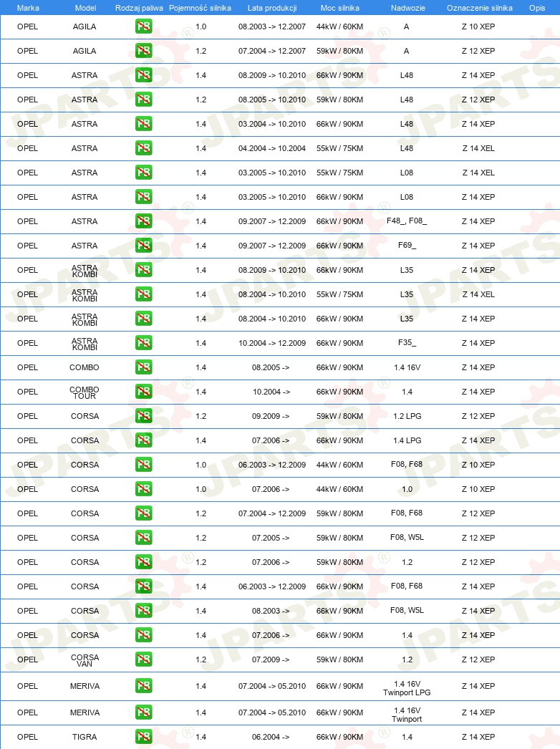This screenshot has height=749, width=560.
Task: Click the Moc silnika column header
Action: (x=339, y=8)
